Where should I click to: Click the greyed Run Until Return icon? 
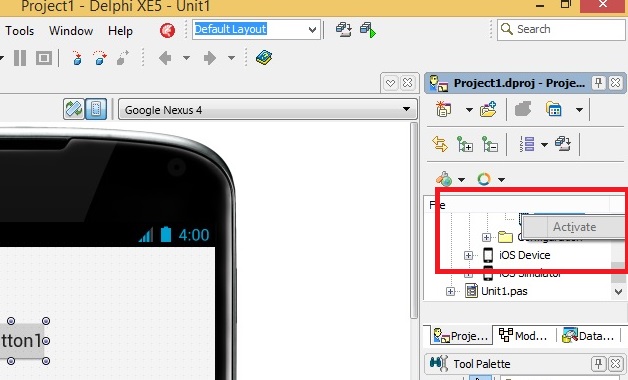tap(123, 58)
